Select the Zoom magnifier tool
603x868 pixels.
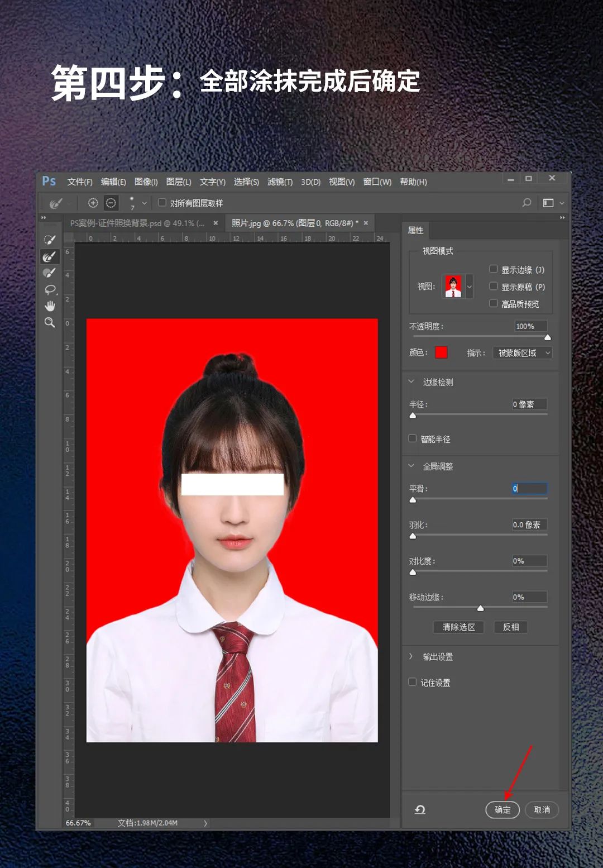[x=50, y=322]
